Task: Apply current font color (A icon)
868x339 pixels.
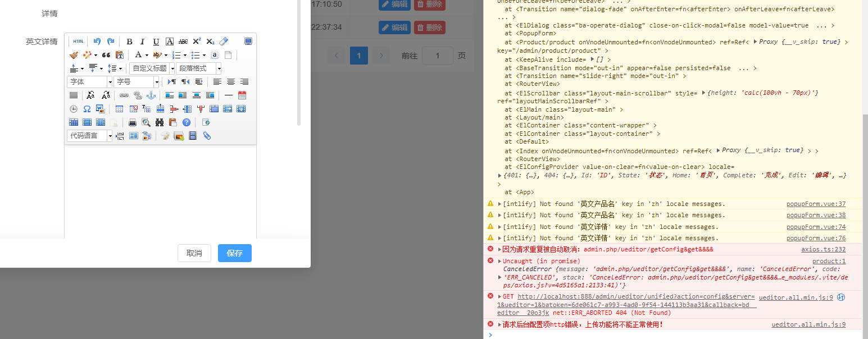Action: (x=138, y=55)
